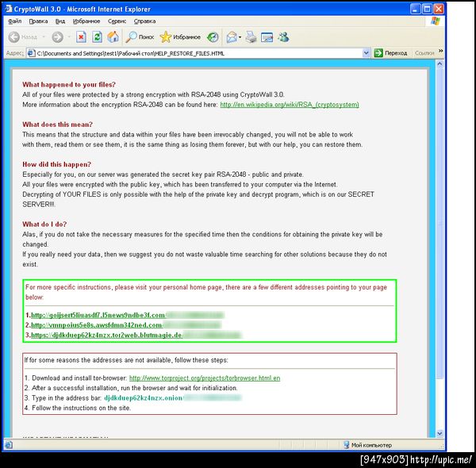Maximize the Internet Explorer window

point(427,9)
